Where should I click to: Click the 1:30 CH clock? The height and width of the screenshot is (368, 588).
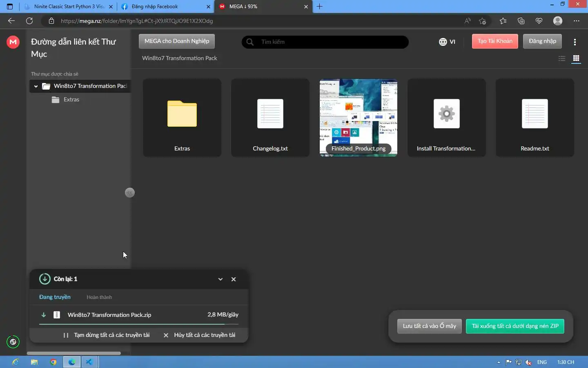pos(566,362)
